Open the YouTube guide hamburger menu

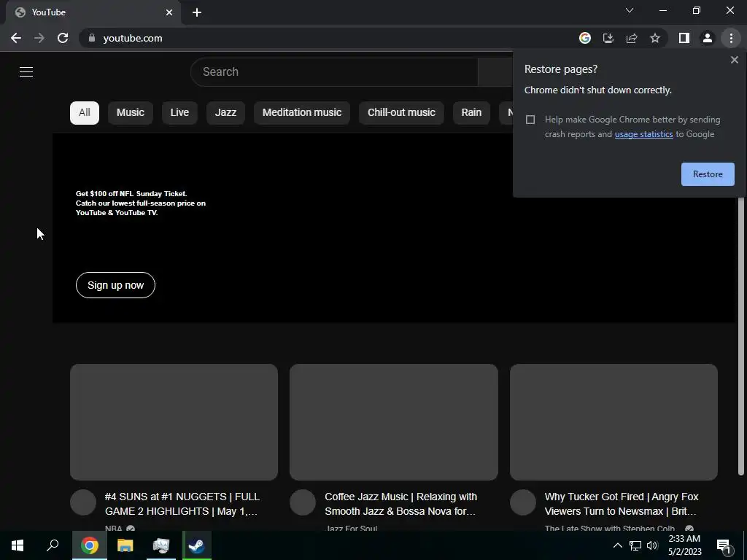pos(26,72)
